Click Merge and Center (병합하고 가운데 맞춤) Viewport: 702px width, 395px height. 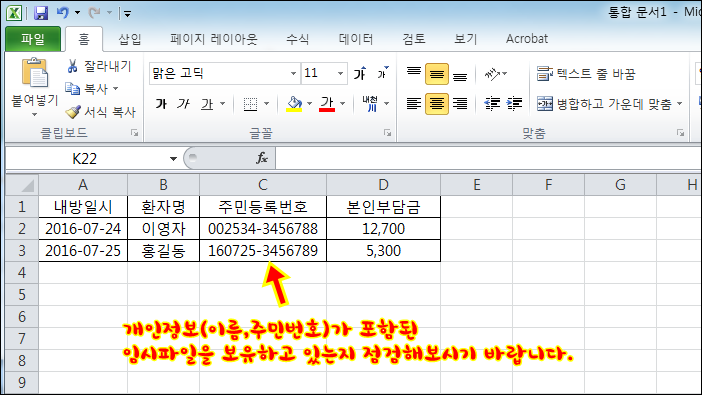tap(604, 104)
